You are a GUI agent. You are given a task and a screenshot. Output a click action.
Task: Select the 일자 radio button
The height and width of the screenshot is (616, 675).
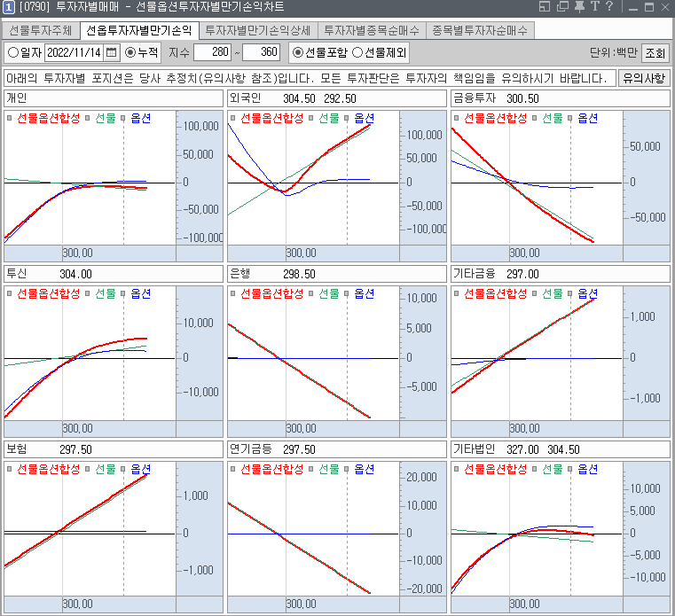coord(13,52)
